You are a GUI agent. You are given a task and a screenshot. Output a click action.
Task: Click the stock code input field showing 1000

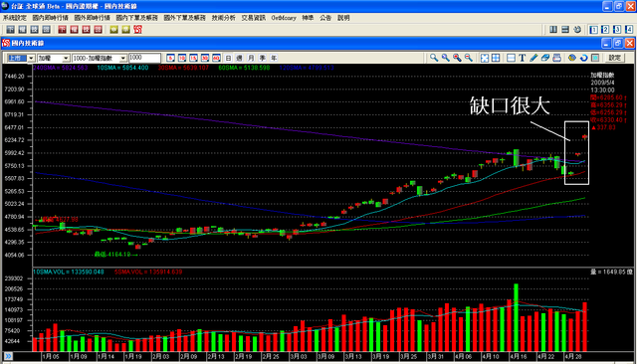coord(144,58)
